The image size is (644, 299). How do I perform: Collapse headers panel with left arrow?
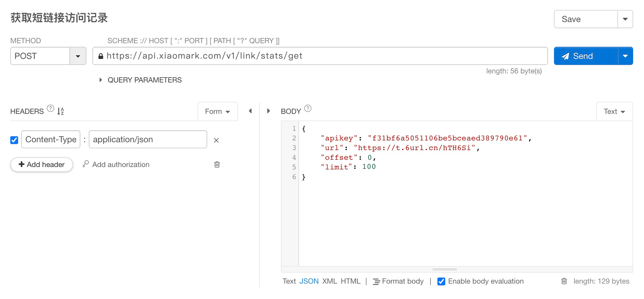point(250,111)
